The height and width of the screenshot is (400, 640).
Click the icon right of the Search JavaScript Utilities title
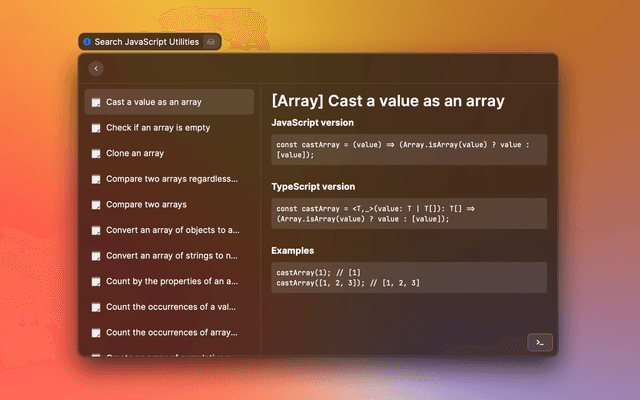pyautogui.click(x=210, y=42)
